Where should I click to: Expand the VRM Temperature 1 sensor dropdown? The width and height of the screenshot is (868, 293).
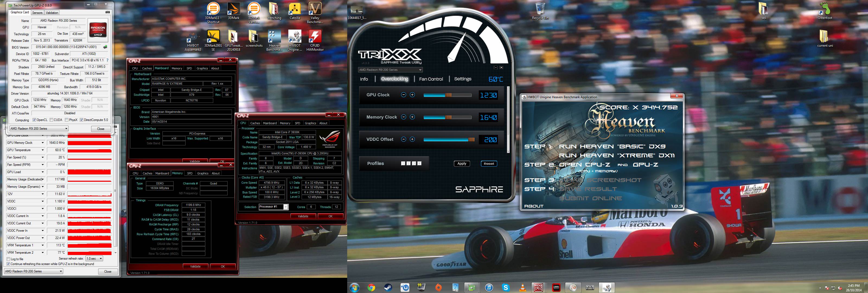43,246
